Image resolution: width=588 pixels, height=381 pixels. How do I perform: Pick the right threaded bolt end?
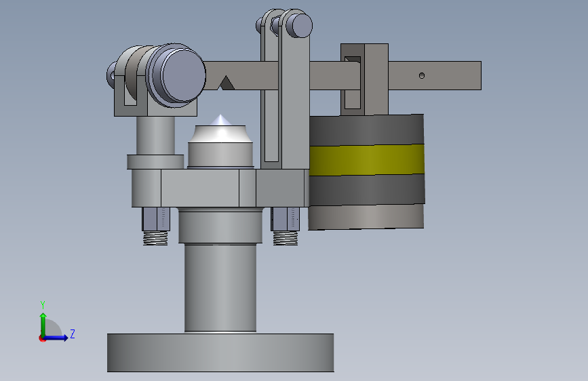pyautogui.click(x=286, y=238)
